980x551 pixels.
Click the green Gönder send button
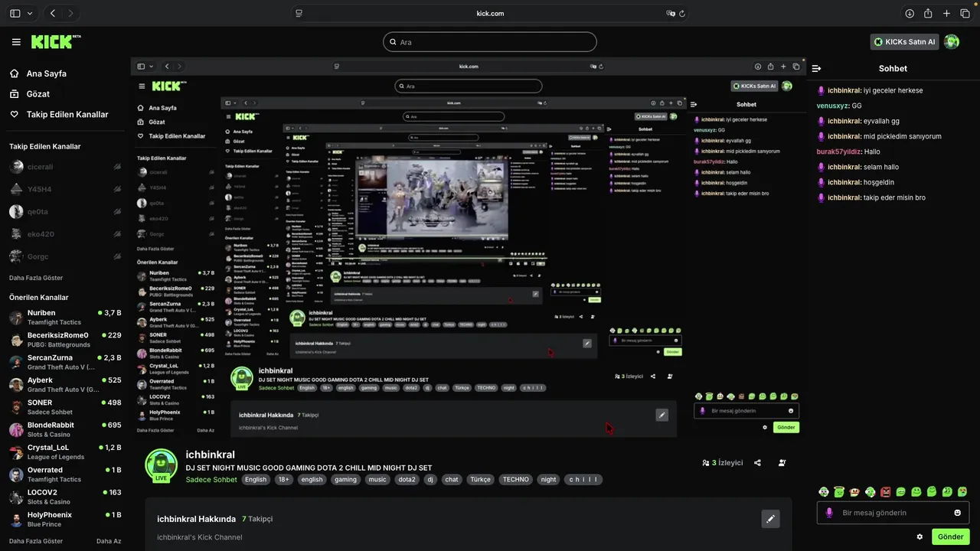click(x=951, y=537)
